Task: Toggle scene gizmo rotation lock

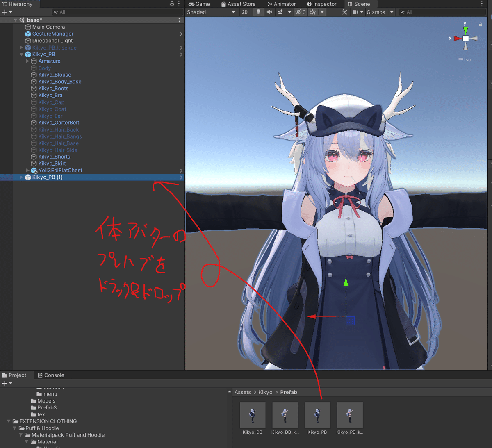Action: (x=481, y=25)
